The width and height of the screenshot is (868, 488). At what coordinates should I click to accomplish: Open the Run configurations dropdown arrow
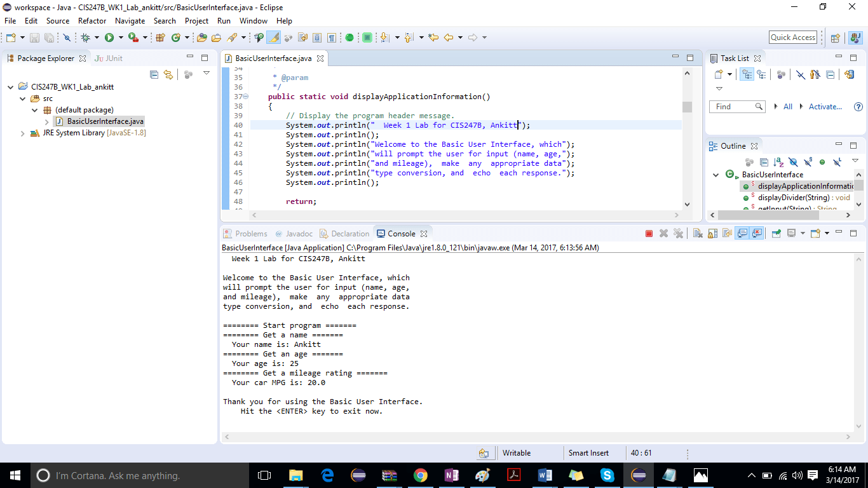121,37
